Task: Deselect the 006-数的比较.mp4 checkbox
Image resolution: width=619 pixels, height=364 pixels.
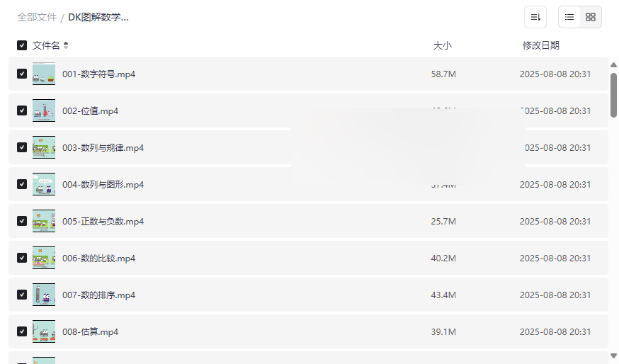Action: point(22,258)
